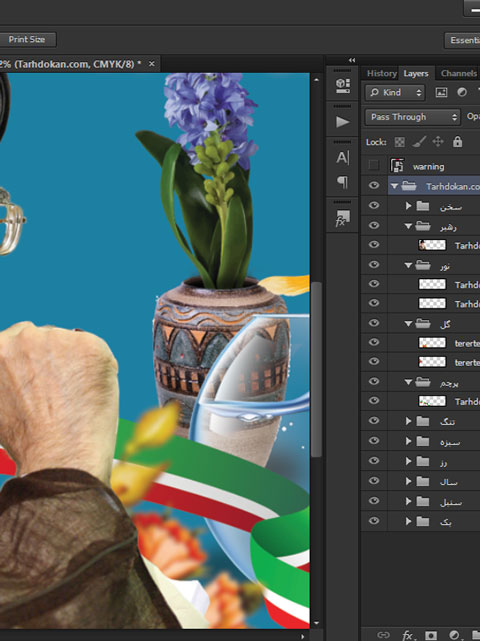Select layer thumbnail inside the پرچم group

tap(432, 401)
